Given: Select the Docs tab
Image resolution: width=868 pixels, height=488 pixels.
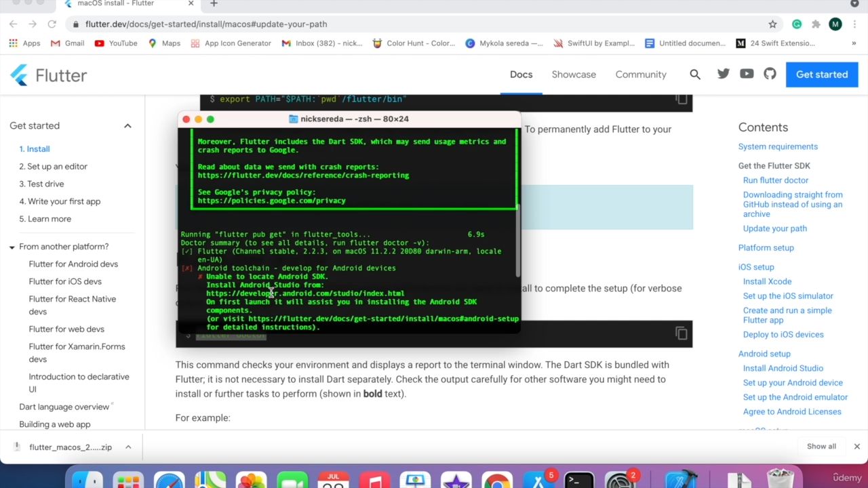Looking at the screenshot, I should (x=521, y=75).
